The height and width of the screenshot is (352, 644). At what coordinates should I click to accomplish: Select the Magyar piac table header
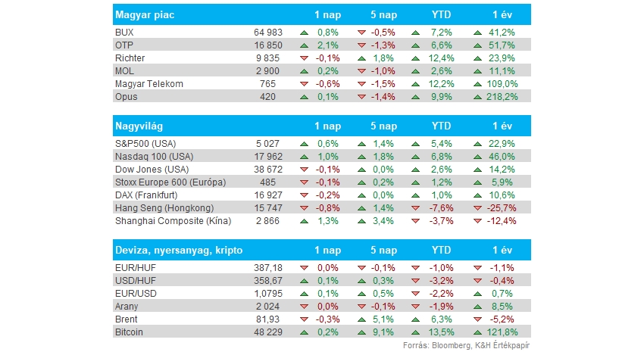(321, 15)
